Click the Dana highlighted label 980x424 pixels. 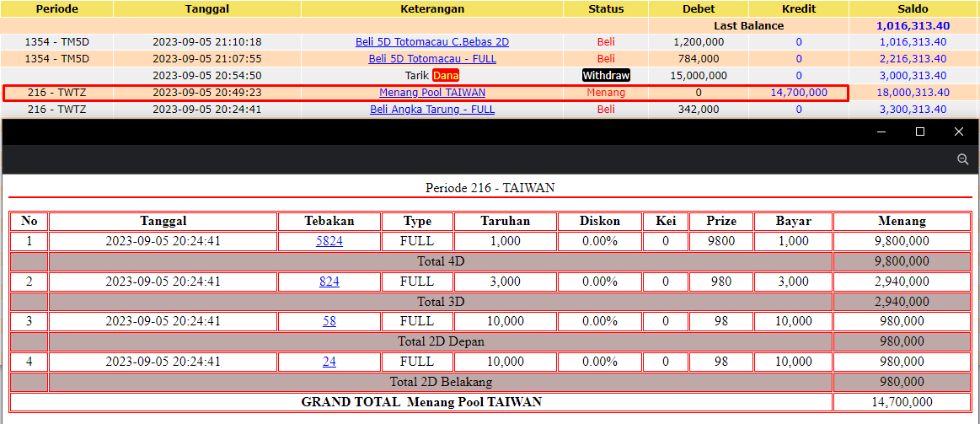[x=446, y=76]
